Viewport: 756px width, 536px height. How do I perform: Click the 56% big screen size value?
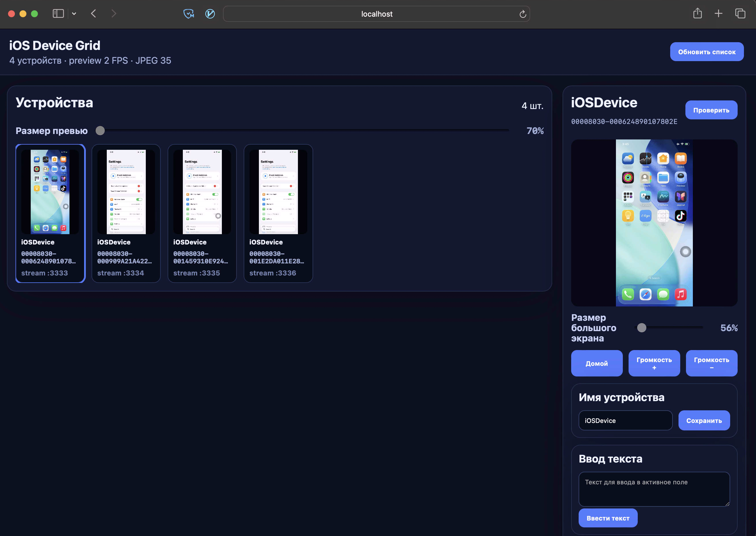(729, 328)
